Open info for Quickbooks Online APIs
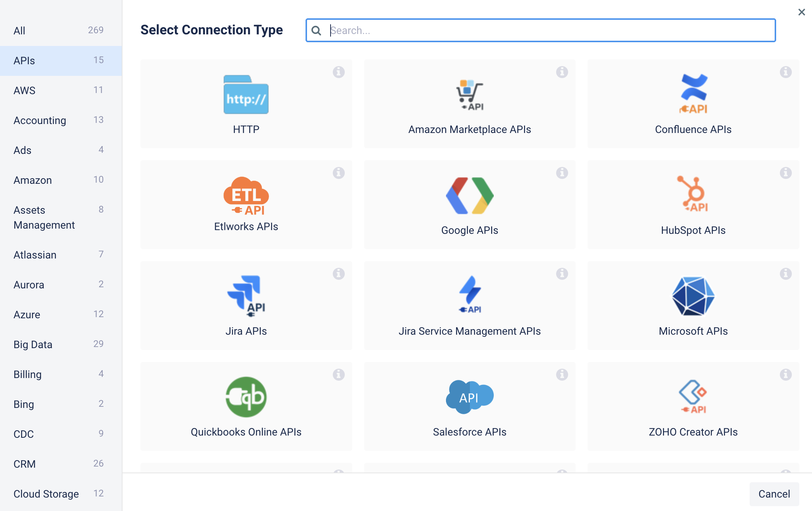 pyautogui.click(x=338, y=374)
